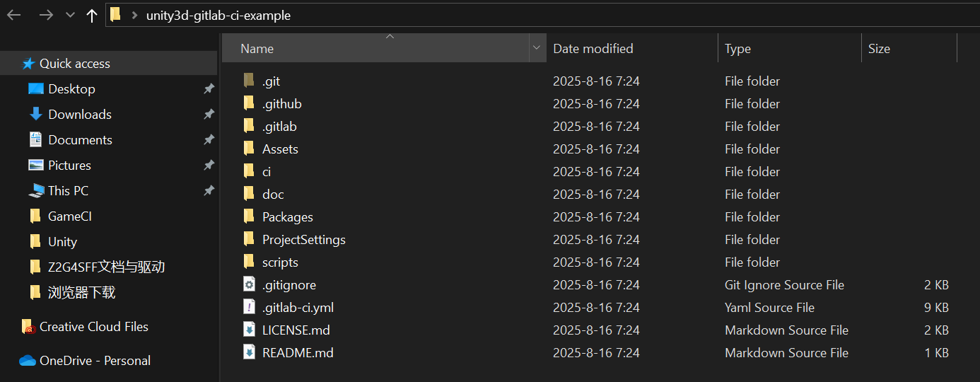980x382 pixels.
Task: Expand the Name column filter dropdown
Action: click(x=537, y=48)
